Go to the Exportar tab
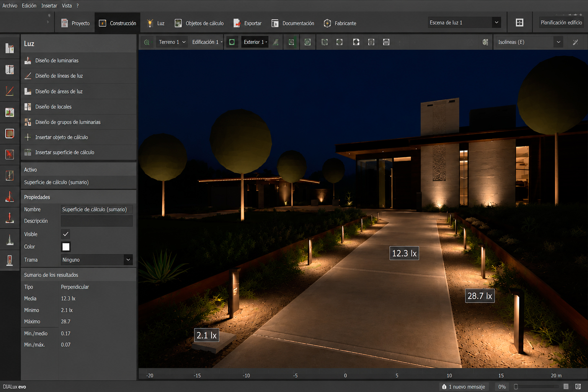The height and width of the screenshot is (392, 588). 248,23
